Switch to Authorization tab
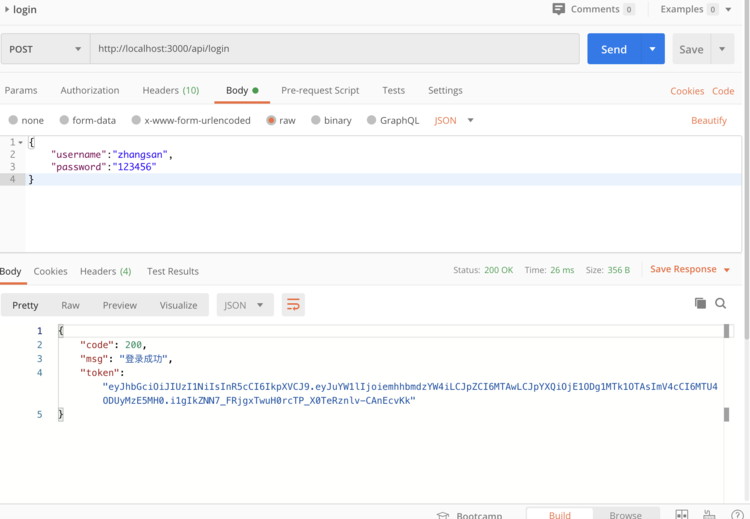The width and height of the screenshot is (750, 519). (x=89, y=90)
